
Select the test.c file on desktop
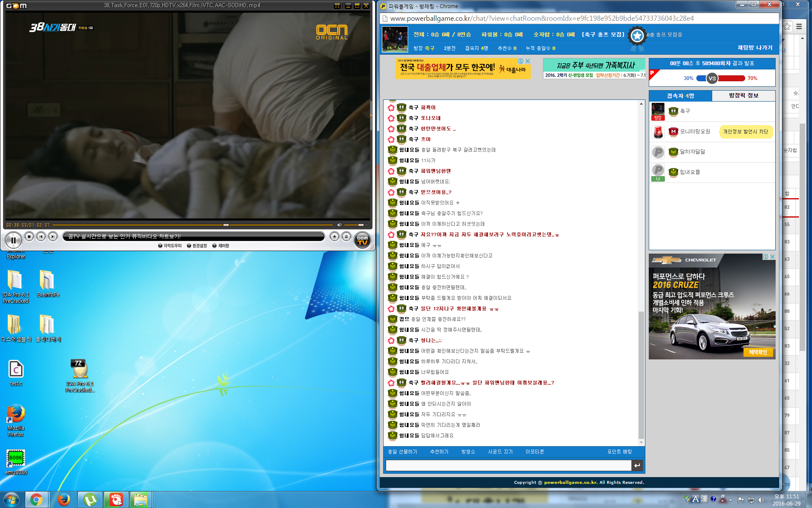(16, 373)
